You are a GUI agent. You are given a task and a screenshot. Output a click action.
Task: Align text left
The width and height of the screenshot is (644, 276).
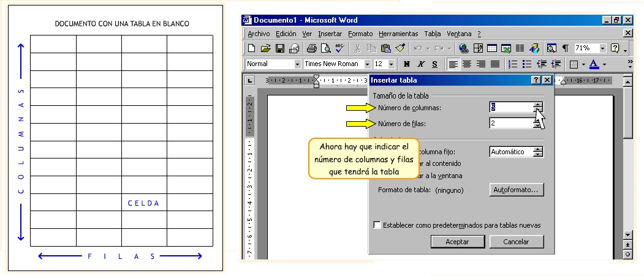click(453, 64)
